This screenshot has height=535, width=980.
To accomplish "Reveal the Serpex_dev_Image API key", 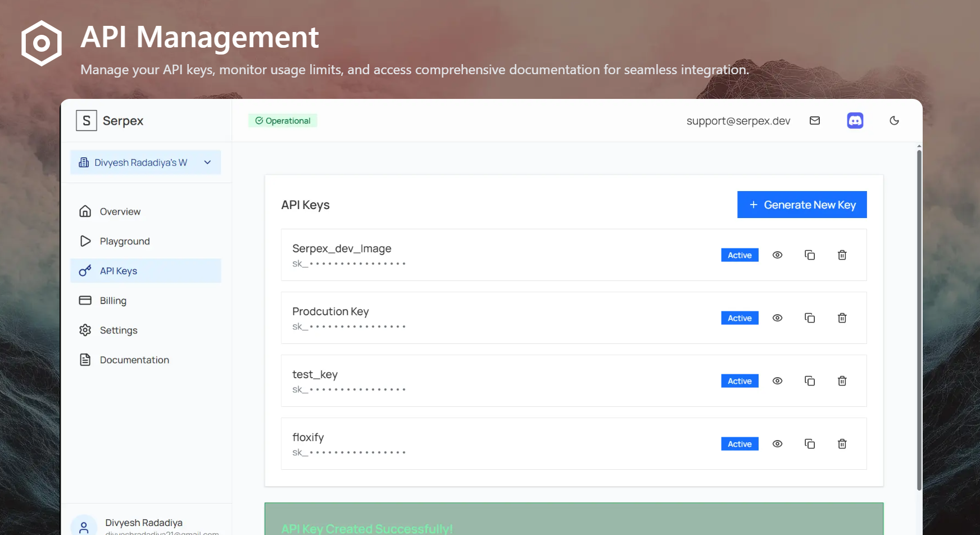I will coord(777,255).
